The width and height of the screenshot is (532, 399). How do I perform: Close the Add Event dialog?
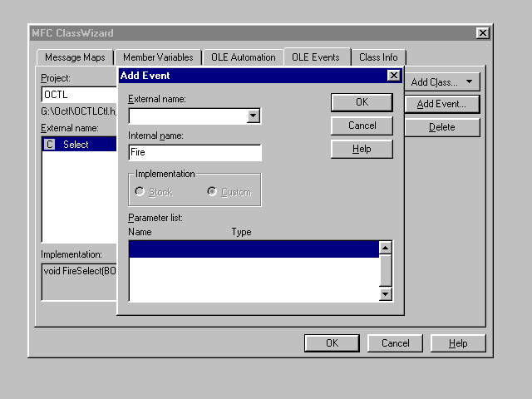394,76
